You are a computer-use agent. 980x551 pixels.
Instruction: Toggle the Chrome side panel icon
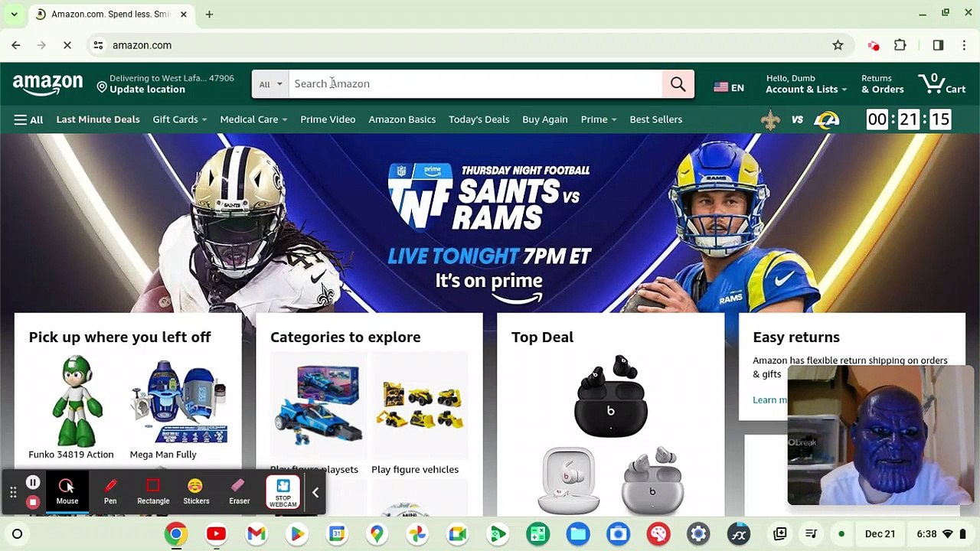[x=938, y=45]
